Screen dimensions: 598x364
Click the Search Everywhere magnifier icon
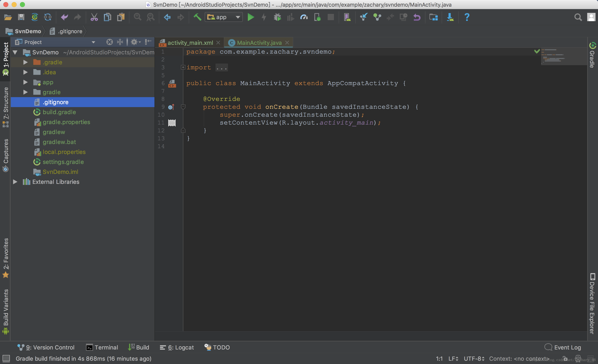[578, 17]
